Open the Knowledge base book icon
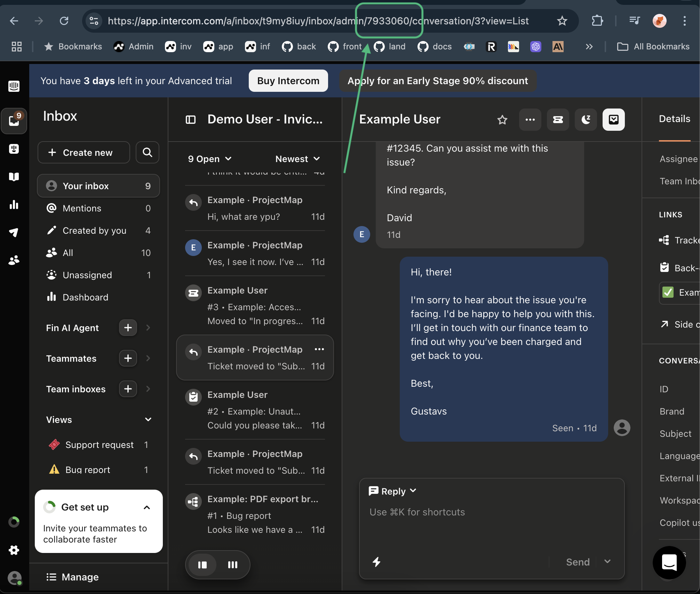This screenshot has width=700, height=594. [x=14, y=177]
